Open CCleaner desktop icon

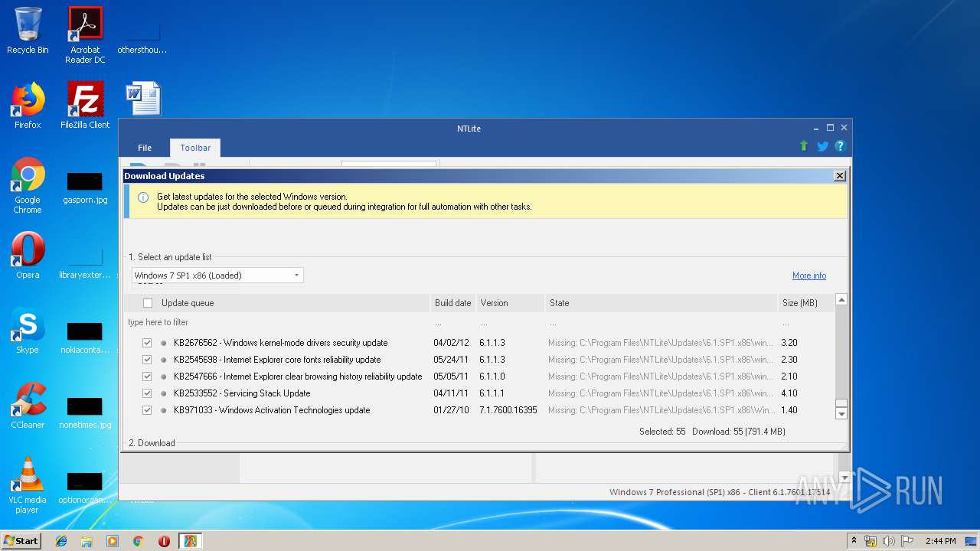coord(28,405)
